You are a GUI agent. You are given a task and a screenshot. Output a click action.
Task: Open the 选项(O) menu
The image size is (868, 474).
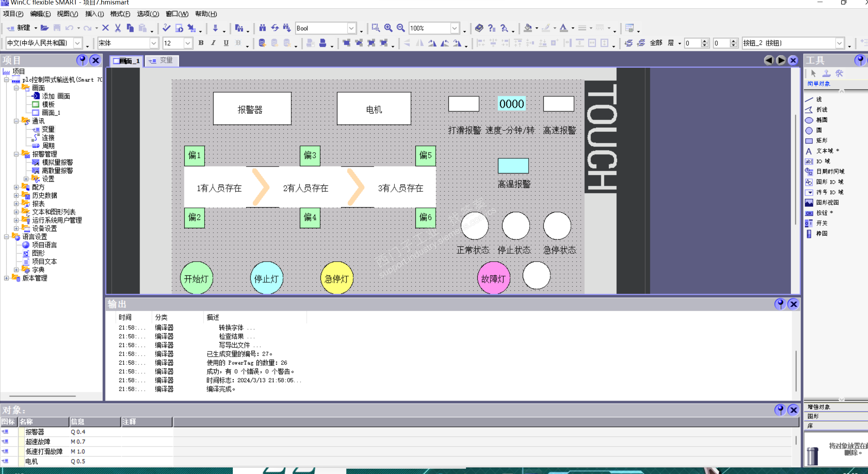pyautogui.click(x=148, y=14)
